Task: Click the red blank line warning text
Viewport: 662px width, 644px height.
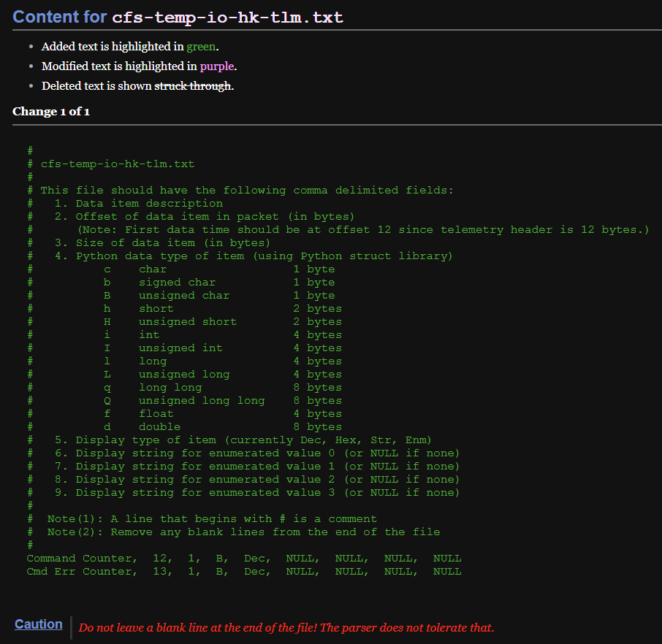Action: [x=286, y=628]
